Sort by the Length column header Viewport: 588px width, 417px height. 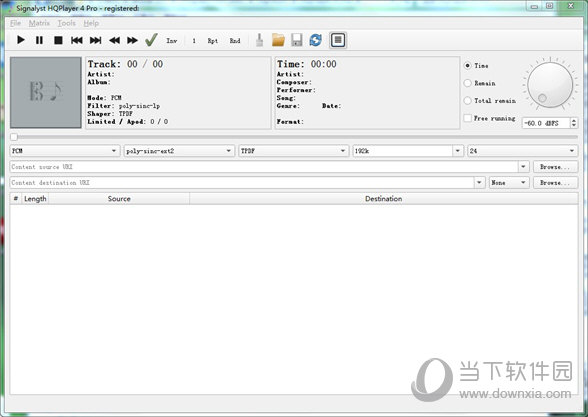(35, 199)
